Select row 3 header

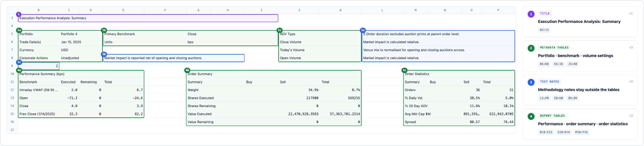(12, 18)
